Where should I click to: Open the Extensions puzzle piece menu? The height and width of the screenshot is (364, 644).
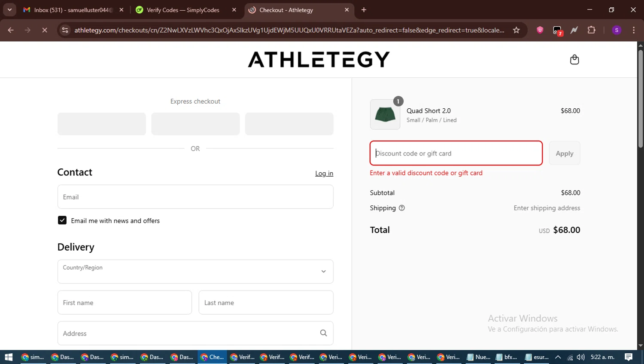click(591, 30)
